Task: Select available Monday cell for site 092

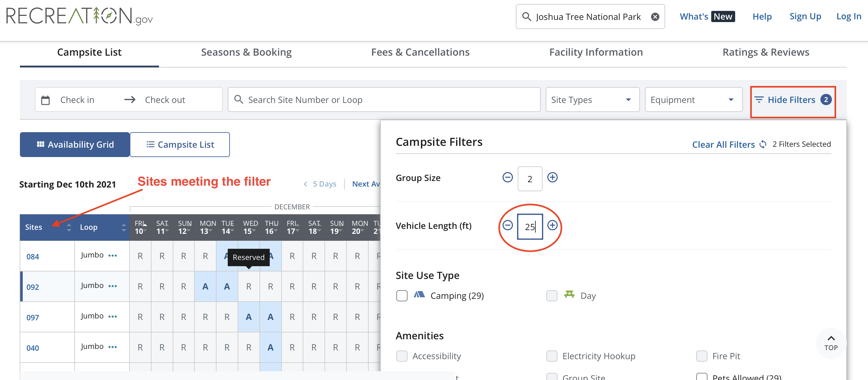Action: point(205,287)
